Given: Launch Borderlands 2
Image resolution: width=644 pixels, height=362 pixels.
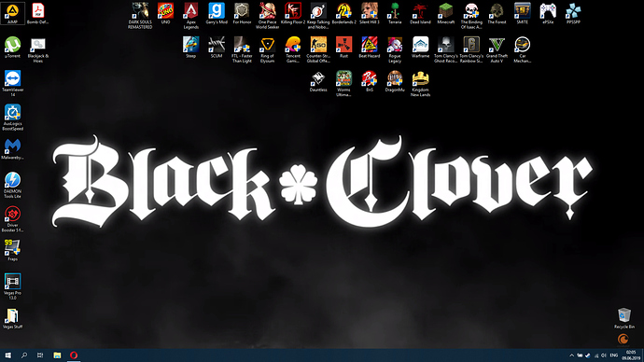Looking at the screenshot, I should [x=343, y=13].
